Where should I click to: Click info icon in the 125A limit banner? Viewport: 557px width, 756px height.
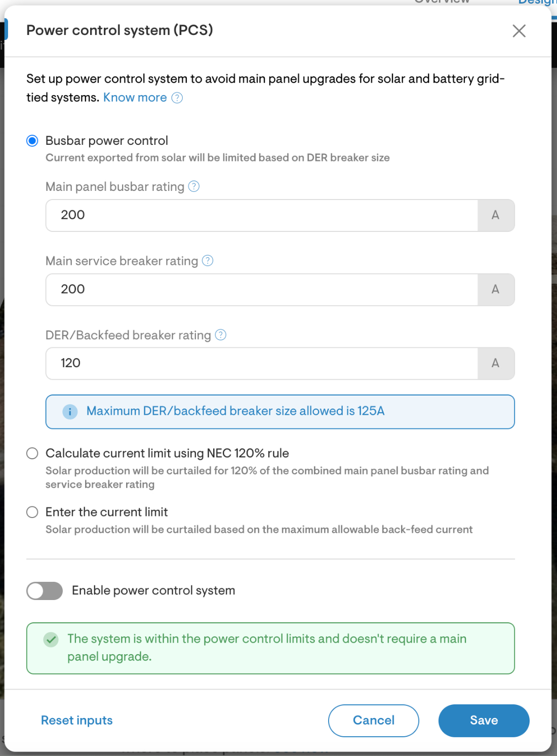pyautogui.click(x=70, y=412)
